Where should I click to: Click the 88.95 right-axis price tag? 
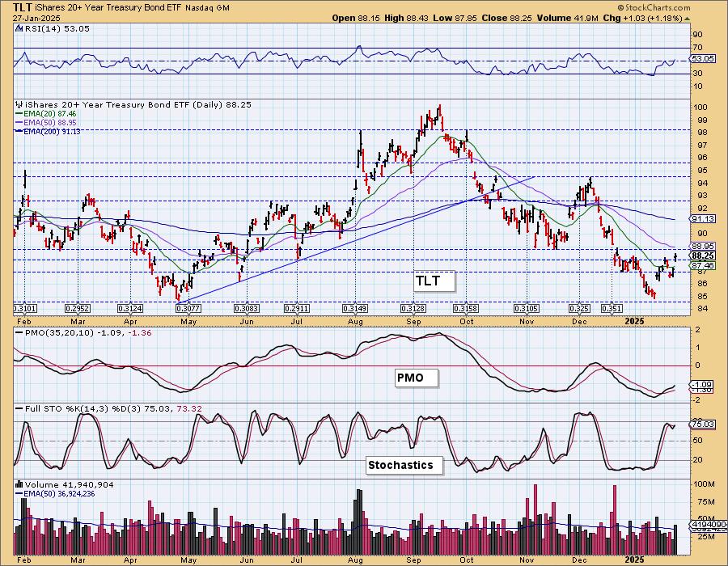(702, 247)
